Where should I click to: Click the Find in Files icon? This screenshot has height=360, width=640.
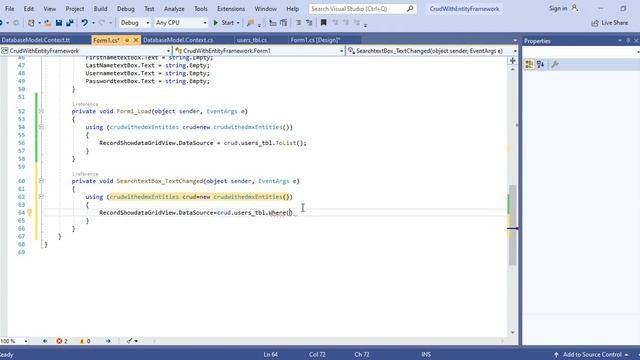[x=251, y=23]
